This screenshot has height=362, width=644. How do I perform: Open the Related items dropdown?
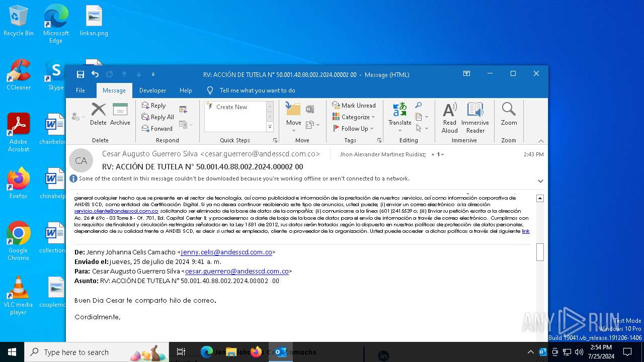tap(422, 117)
